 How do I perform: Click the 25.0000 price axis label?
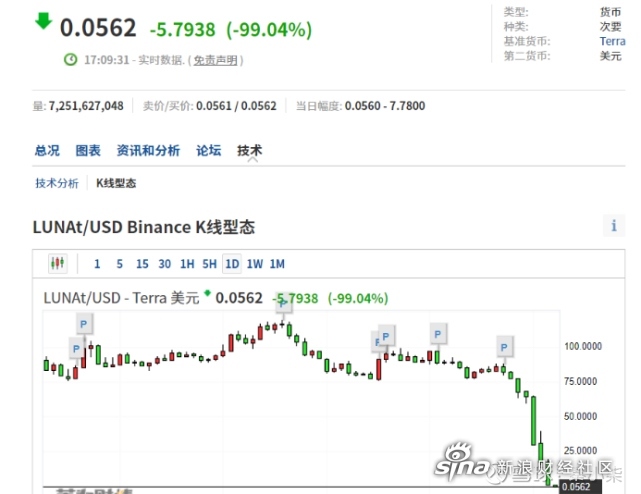click(x=580, y=451)
